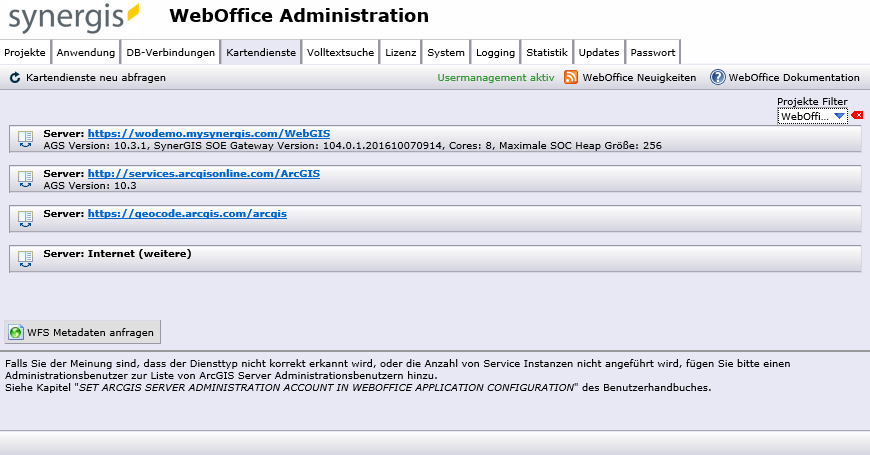Click the help question mark icon
870x455 pixels.
717,77
